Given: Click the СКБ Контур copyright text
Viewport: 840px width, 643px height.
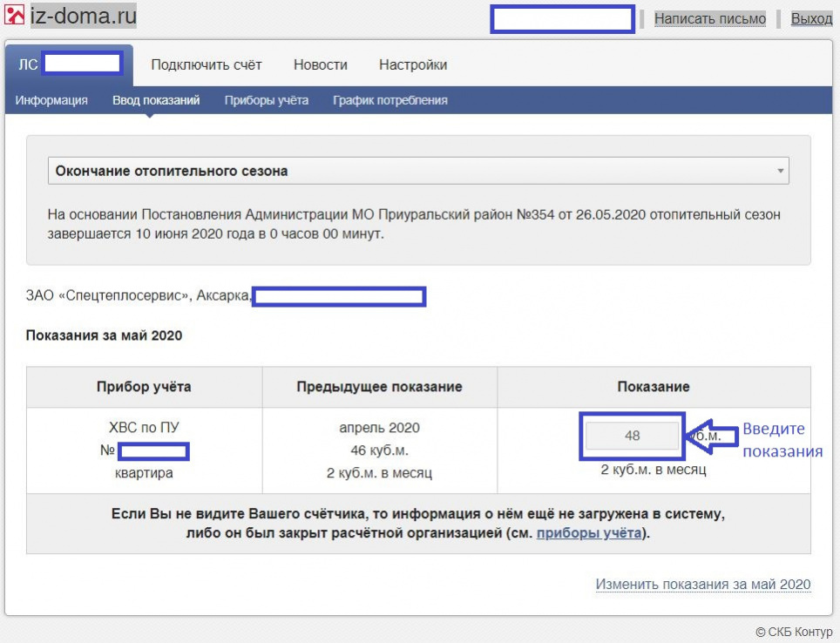Looking at the screenshot, I should (x=793, y=632).
